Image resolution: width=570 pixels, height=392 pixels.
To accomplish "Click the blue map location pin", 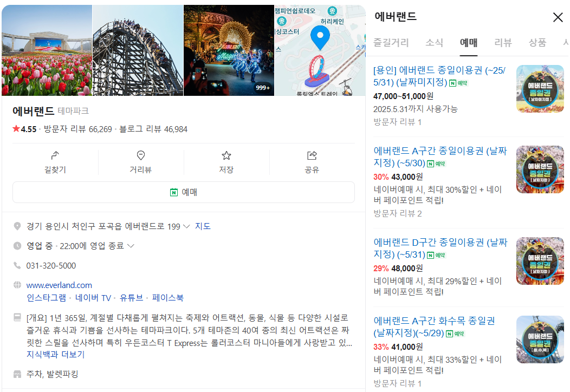I will tap(320, 38).
